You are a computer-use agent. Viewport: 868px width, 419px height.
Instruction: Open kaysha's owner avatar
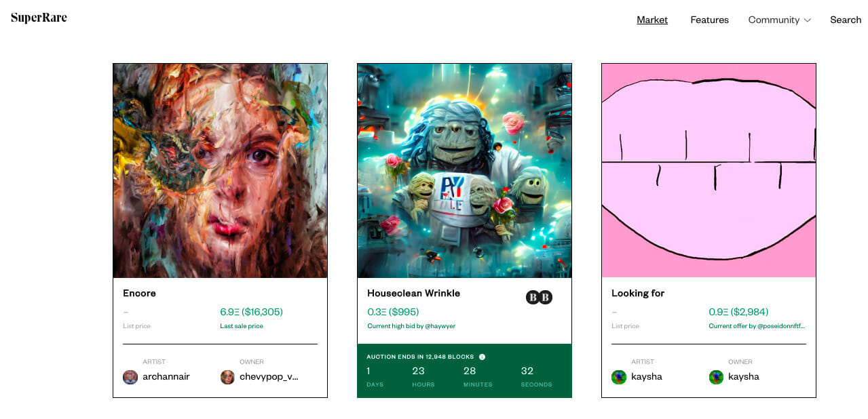coord(716,377)
